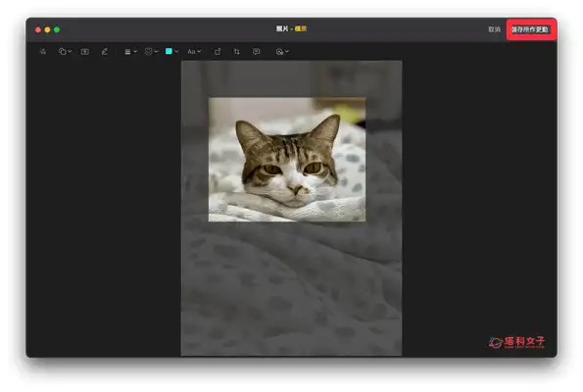Select the Sketch drawing tool

click(x=43, y=52)
